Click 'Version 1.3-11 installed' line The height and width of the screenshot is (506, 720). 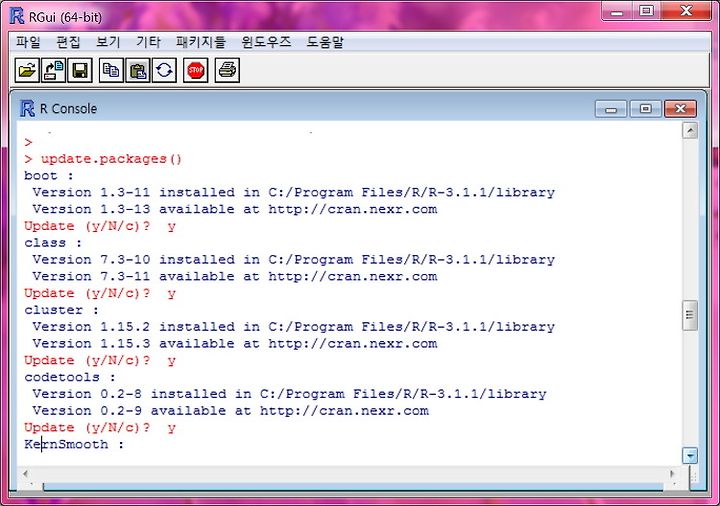click(293, 192)
